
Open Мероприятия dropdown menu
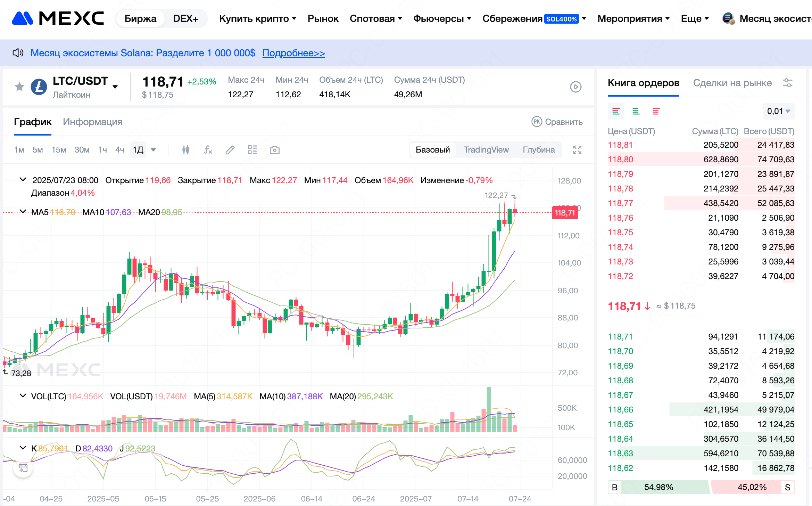(633, 19)
